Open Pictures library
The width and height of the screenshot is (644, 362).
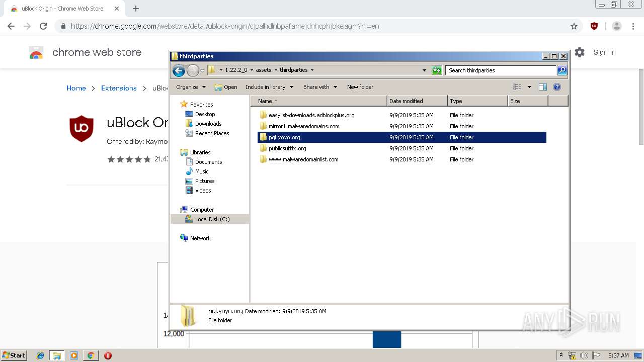[204, 181]
